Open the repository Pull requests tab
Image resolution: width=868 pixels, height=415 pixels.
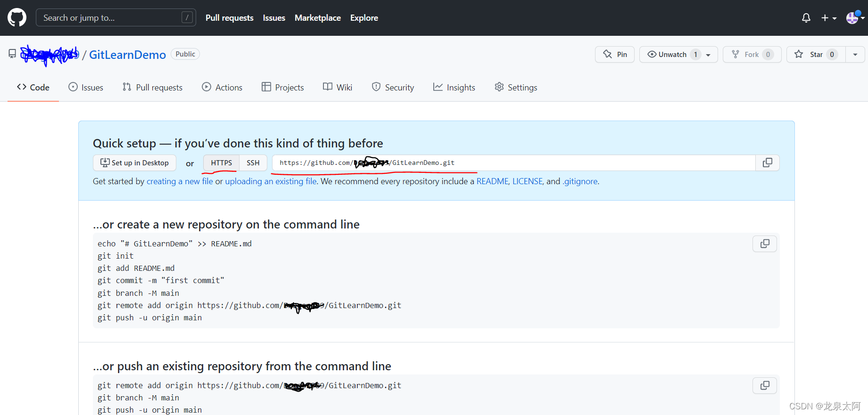point(152,87)
